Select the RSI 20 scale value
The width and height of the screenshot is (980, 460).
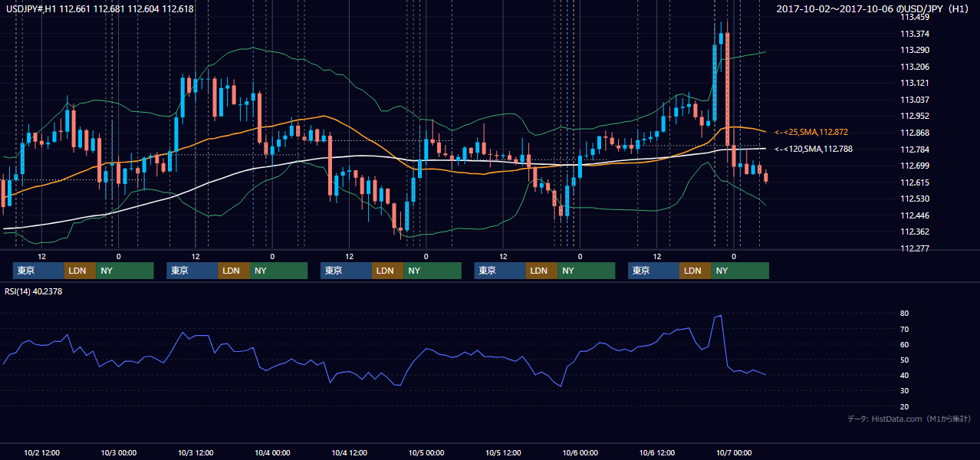click(x=905, y=406)
